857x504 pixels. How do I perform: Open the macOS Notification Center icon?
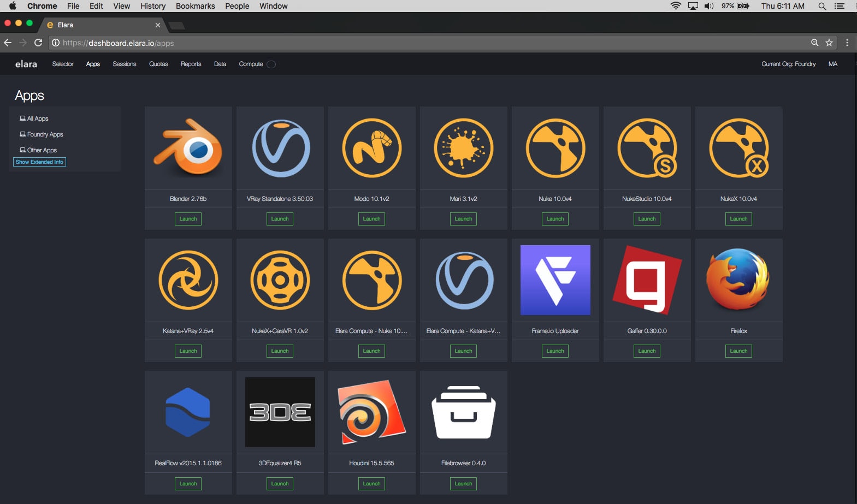(x=840, y=6)
